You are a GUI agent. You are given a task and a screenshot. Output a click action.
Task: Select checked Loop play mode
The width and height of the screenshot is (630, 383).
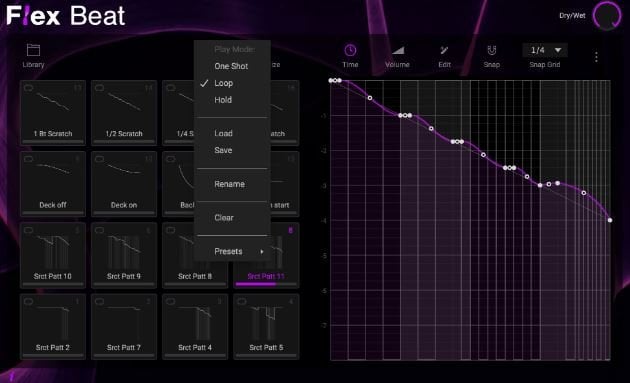(x=223, y=83)
